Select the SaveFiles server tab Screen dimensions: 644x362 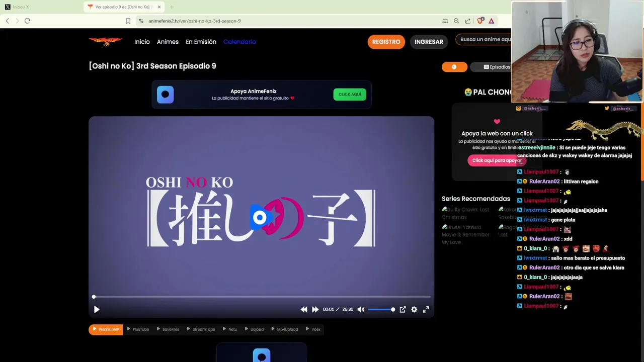point(168,329)
